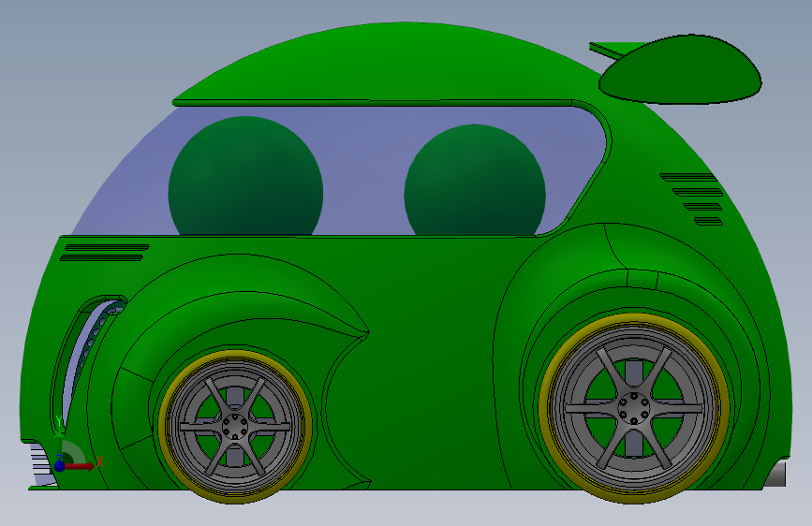The height and width of the screenshot is (526, 812).
Task: Click the blue Z axis ball of triad
Action: (60, 465)
